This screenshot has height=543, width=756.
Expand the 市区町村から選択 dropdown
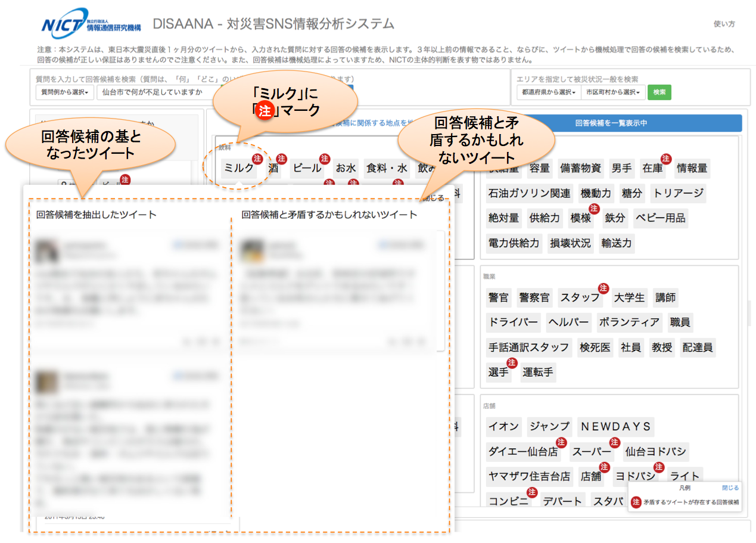pos(613,92)
